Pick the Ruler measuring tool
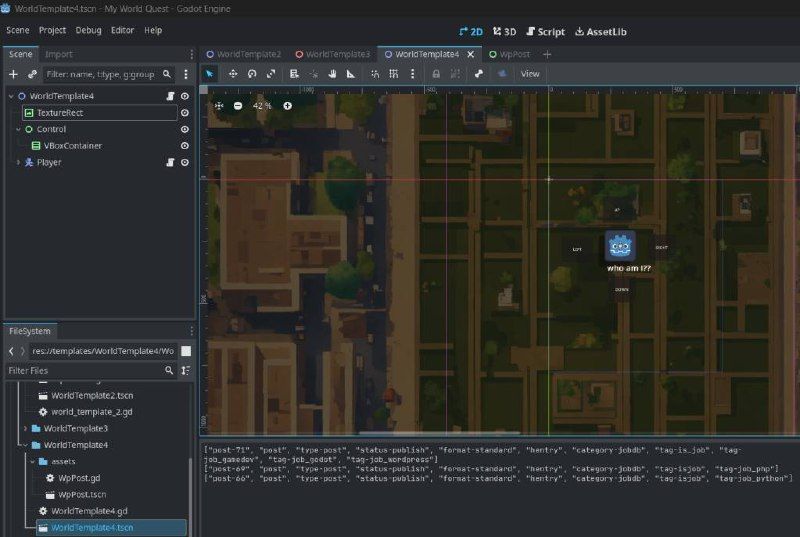This screenshot has width=800, height=537. [351, 74]
